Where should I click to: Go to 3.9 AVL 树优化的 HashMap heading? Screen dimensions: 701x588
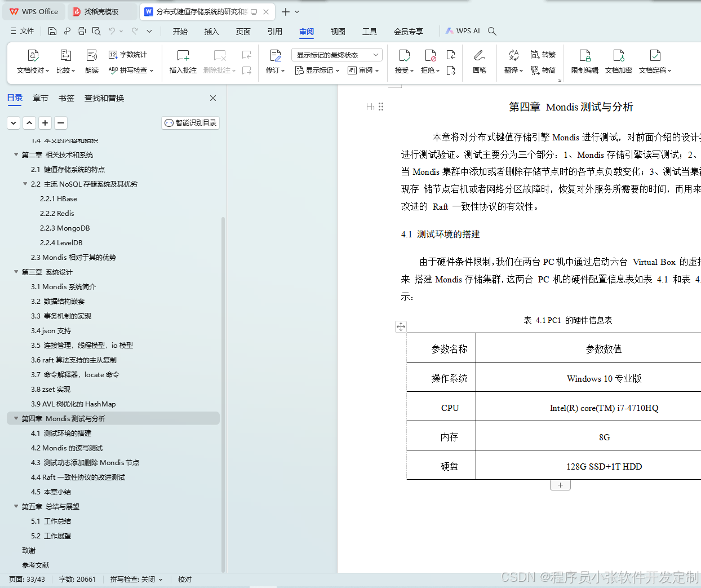coord(73,404)
